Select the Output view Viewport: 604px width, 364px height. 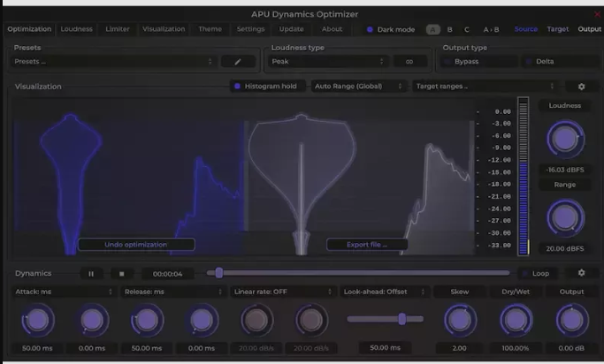pyautogui.click(x=589, y=29)
